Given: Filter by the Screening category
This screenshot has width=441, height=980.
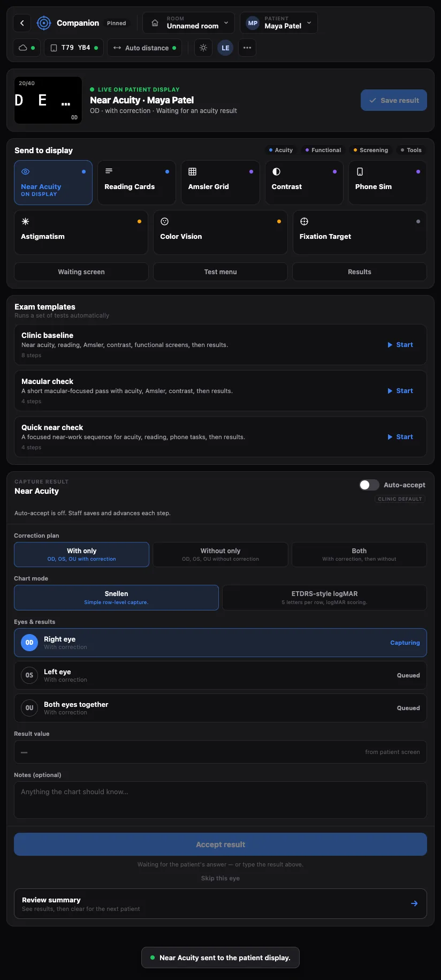Looking at the screenshot, I should point(371,150).
